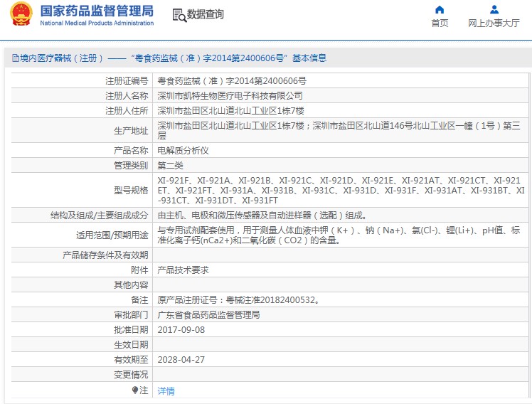Select text 由主机、电极和微压传感器及自动进样器

(235, 215)
